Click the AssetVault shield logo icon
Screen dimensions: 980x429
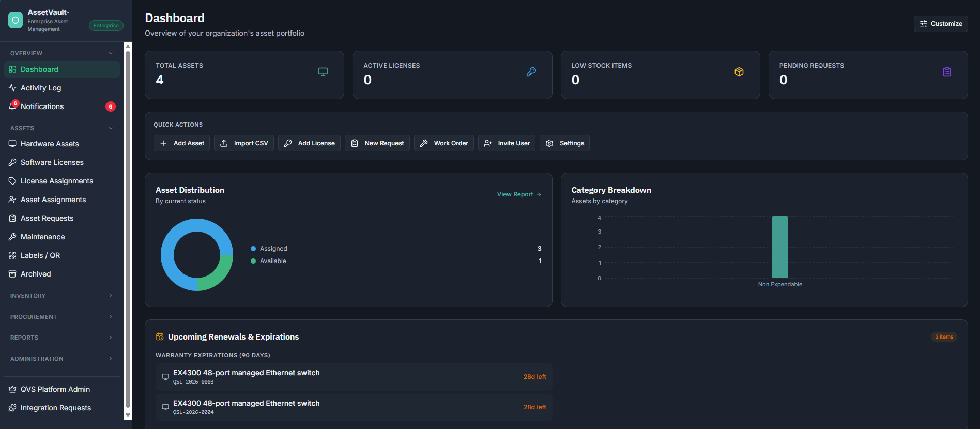(16, 20)
